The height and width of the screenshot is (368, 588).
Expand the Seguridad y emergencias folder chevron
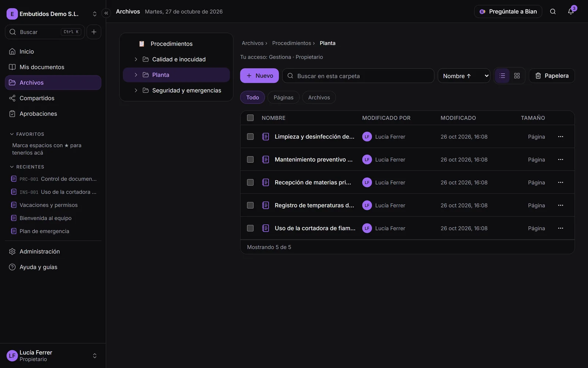coord(136,91)
